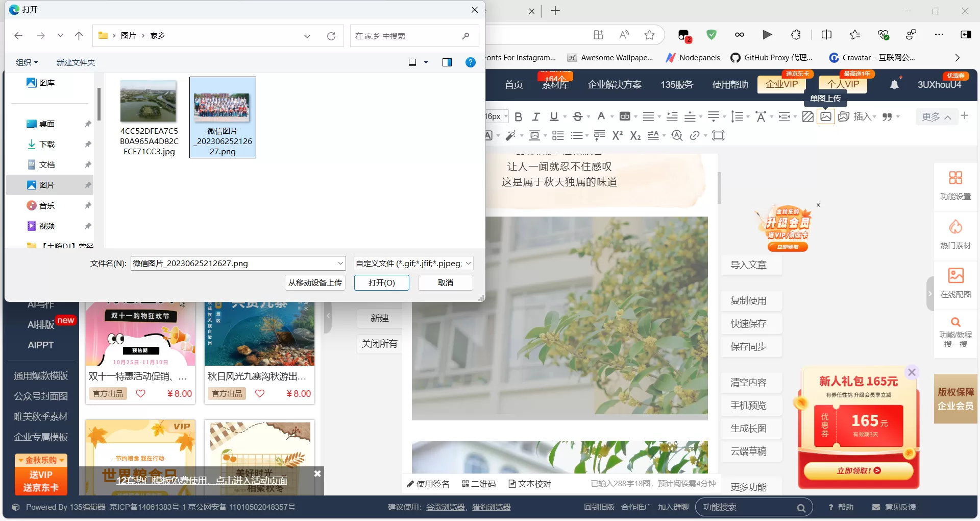Go up one folder with the up arrow
The height and width of the screenshot is (521, 980).
coord(79,36)
